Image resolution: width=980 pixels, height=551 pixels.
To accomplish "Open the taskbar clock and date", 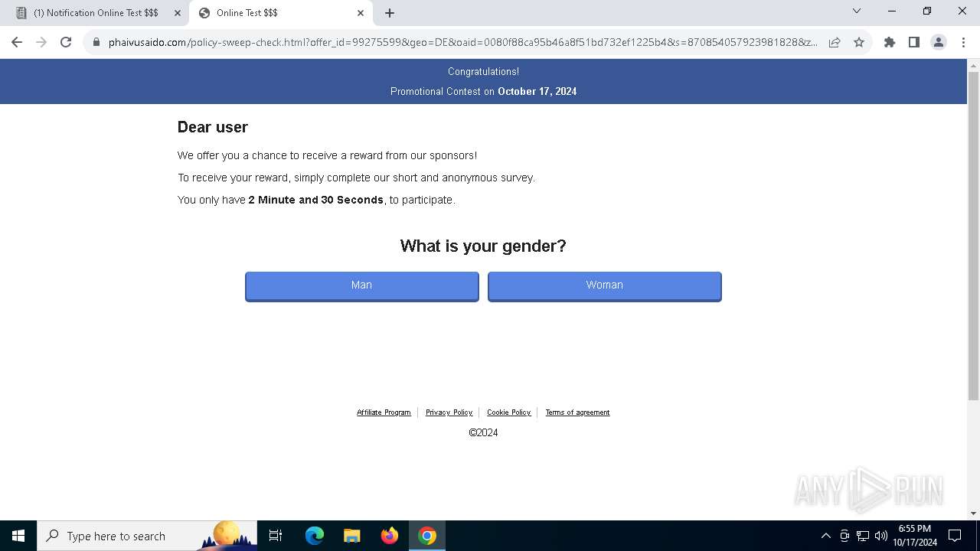I will (x=915, y=536).
